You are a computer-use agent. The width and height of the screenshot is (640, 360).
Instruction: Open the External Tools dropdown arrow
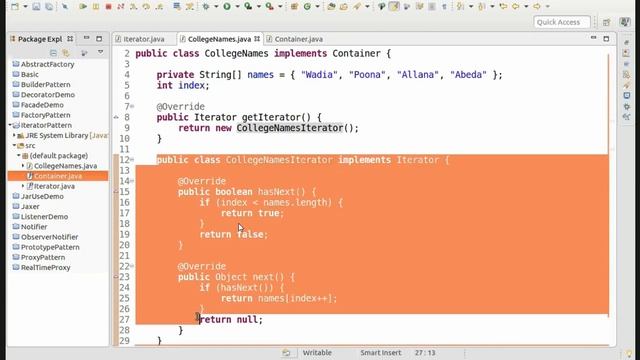click(x=280, y=7)
